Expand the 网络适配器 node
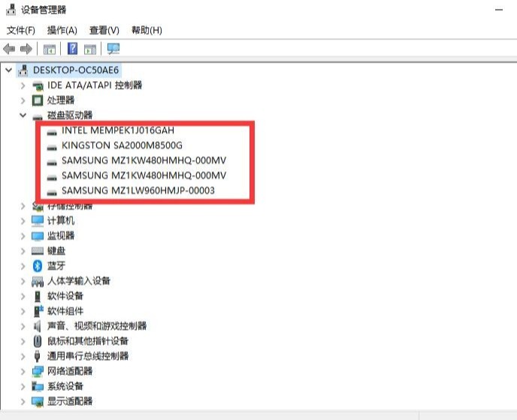This screenshot has width=517, height=420. point(23,371)
